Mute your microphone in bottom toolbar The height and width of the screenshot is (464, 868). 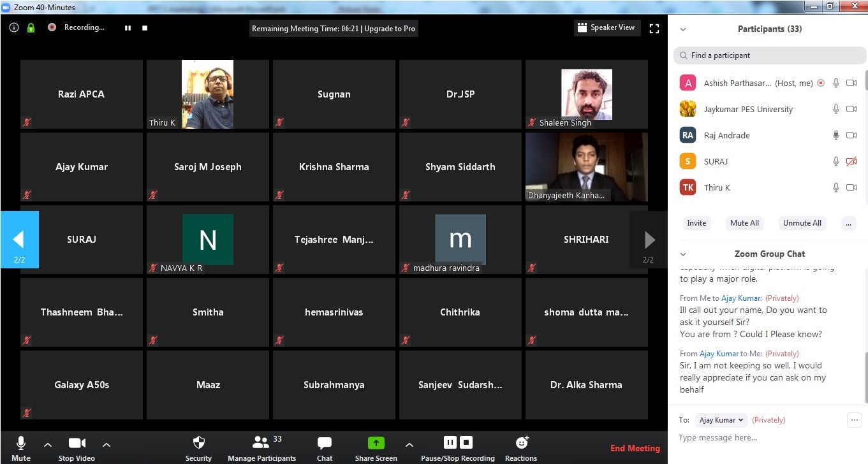coord(21,443)
